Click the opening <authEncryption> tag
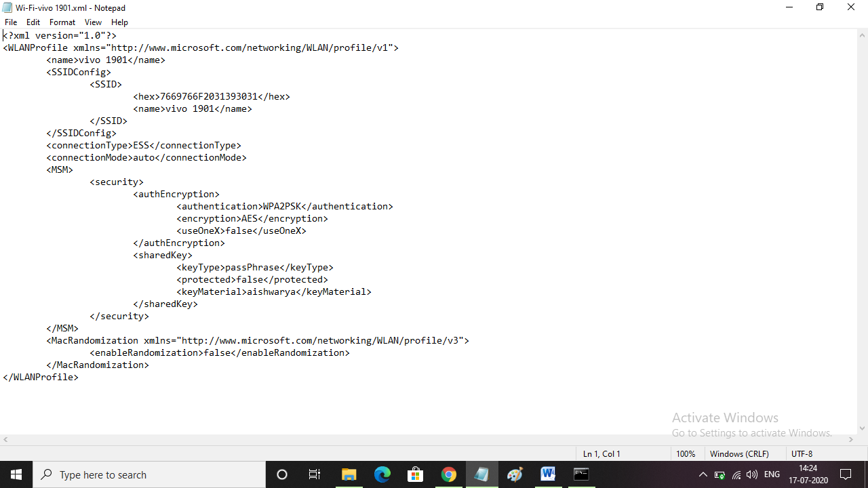Screen dimensions: 868x488 click(176, 194)
